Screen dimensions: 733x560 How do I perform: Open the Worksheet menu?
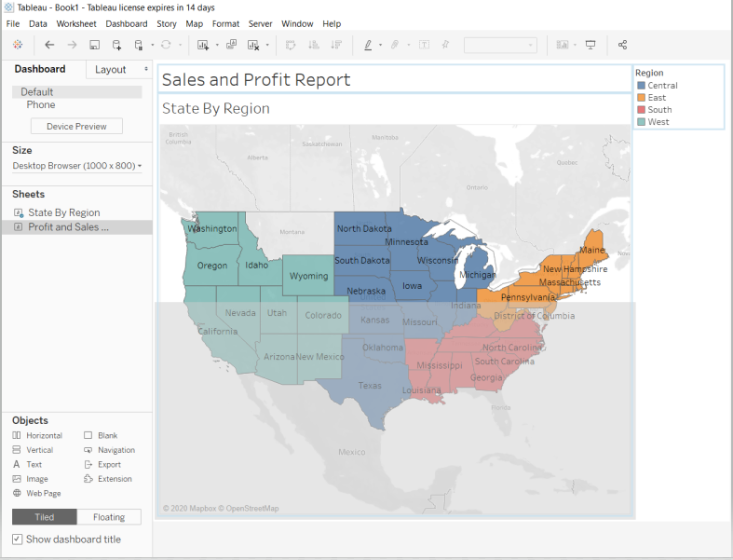pos(76,24)
